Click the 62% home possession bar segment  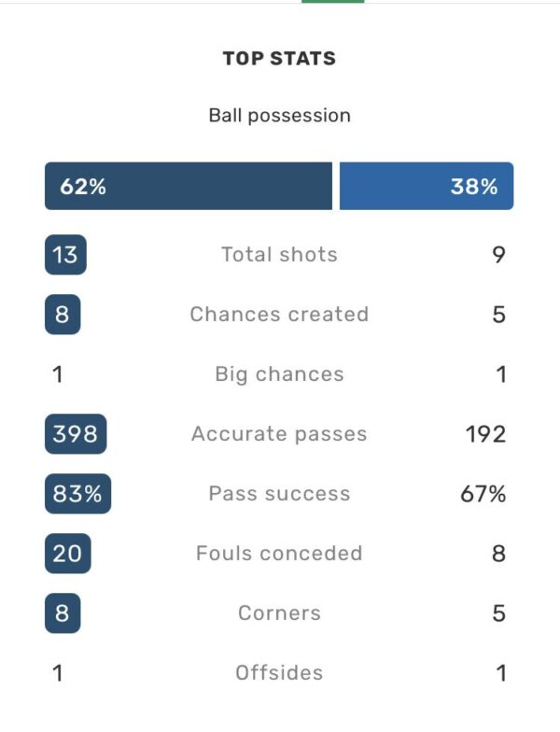(189, 187)
